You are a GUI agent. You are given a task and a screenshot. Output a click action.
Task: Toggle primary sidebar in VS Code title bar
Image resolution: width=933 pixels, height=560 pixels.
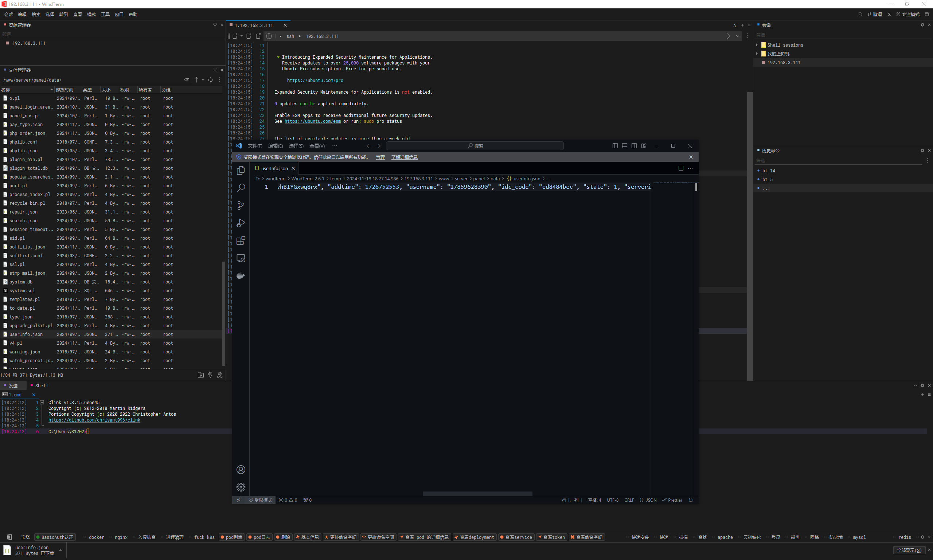(x=615, y=146)
